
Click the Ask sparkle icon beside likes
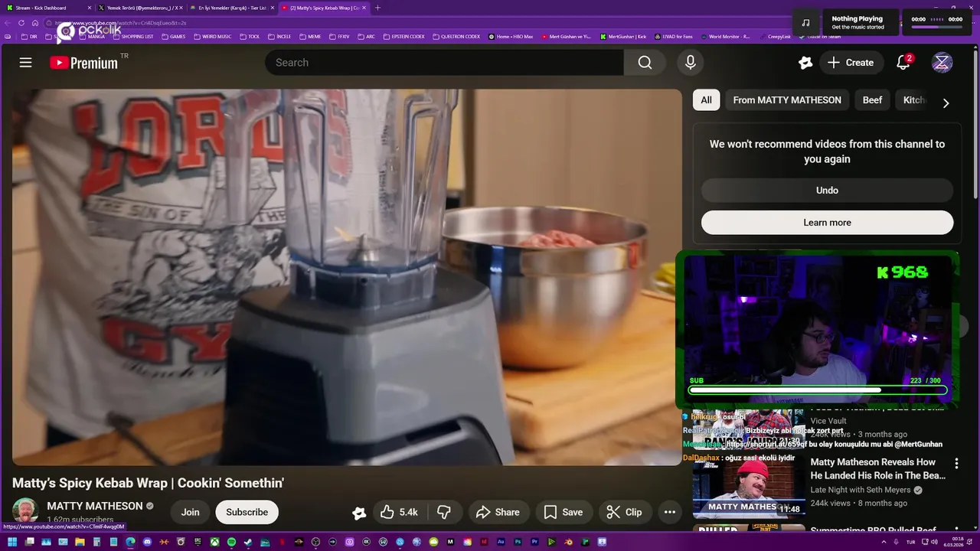(359, 513)
